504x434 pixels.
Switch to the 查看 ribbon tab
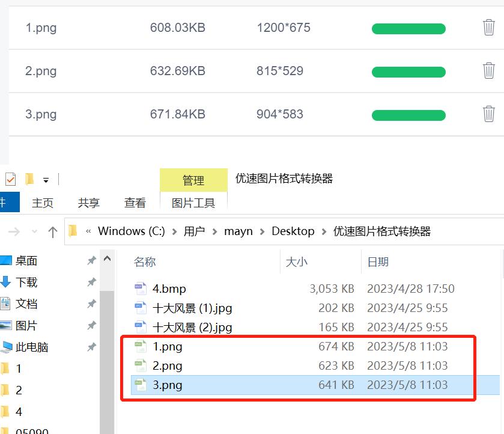(x=135, y=203)
